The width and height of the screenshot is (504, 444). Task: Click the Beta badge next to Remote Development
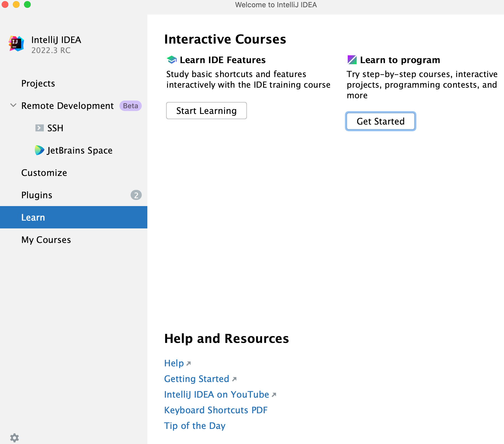click(131, 106)
